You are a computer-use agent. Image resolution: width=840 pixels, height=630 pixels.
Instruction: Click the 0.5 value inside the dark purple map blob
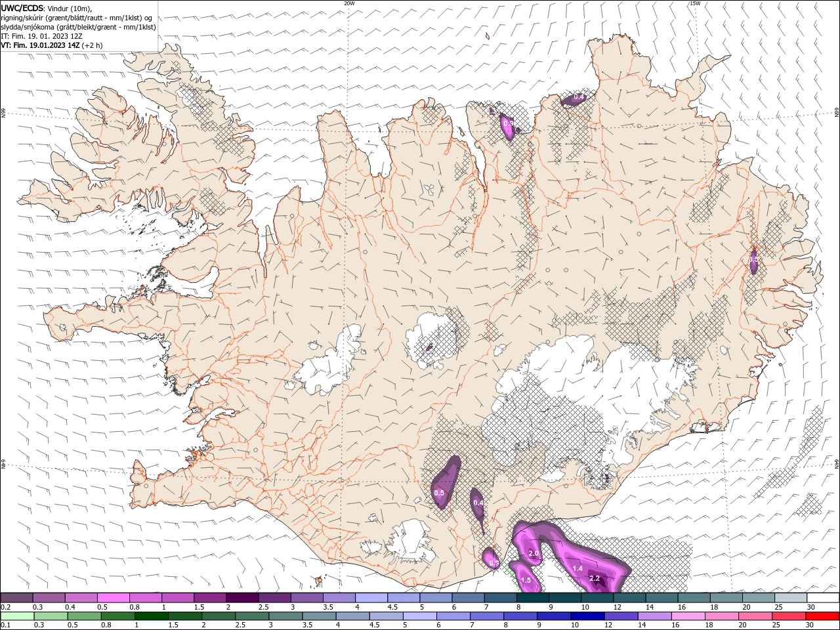(439, 493)
